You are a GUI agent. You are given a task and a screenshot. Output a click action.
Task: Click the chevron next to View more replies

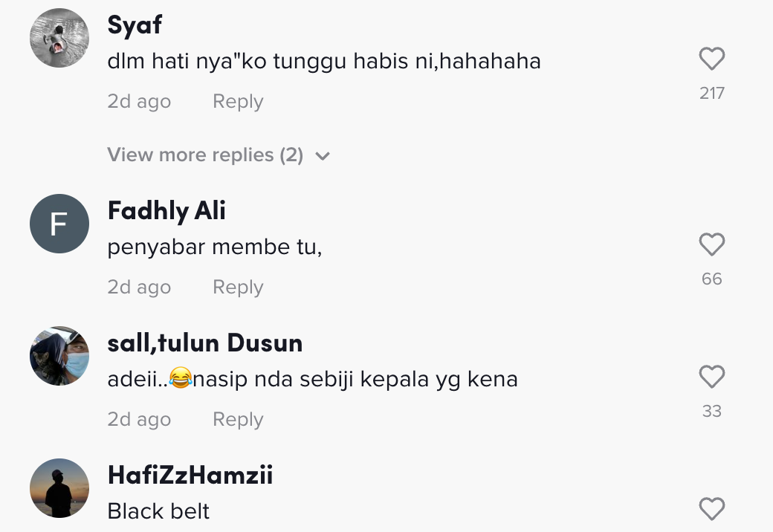(323, 157)
